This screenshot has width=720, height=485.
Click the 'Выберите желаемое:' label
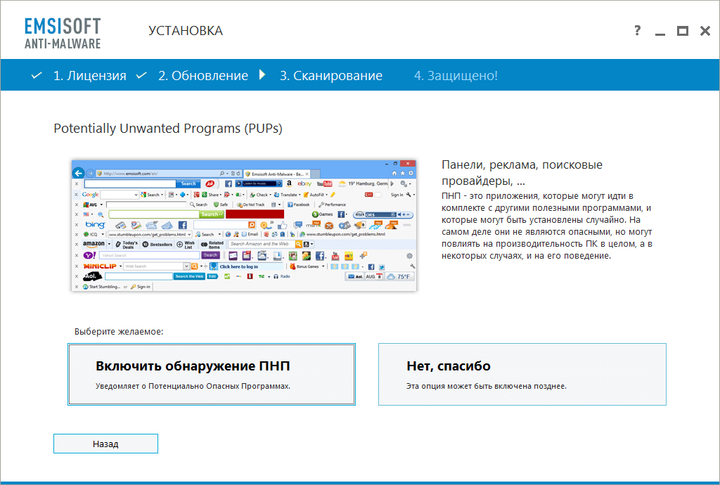point(119,331)
